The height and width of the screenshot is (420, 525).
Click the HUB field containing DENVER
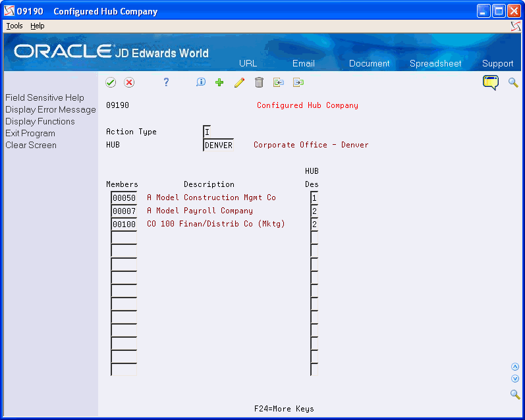(218, 145)
